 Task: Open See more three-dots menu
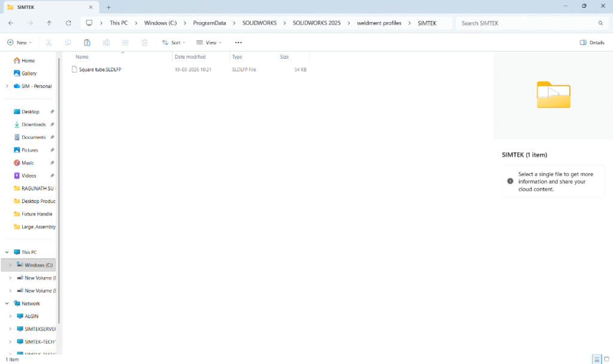238,43
